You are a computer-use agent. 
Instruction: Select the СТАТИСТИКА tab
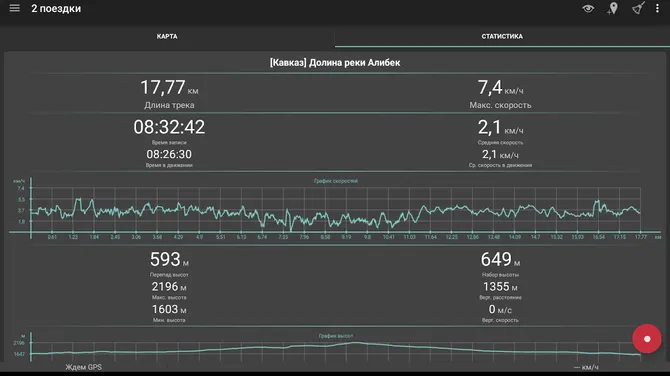click(x=502, y=36)
